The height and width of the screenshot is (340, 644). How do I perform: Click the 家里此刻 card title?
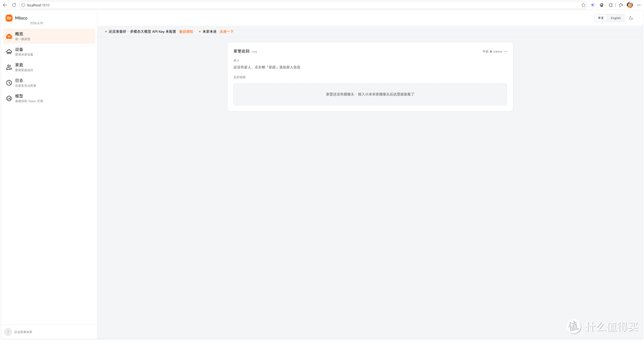(x=241, y=51)
